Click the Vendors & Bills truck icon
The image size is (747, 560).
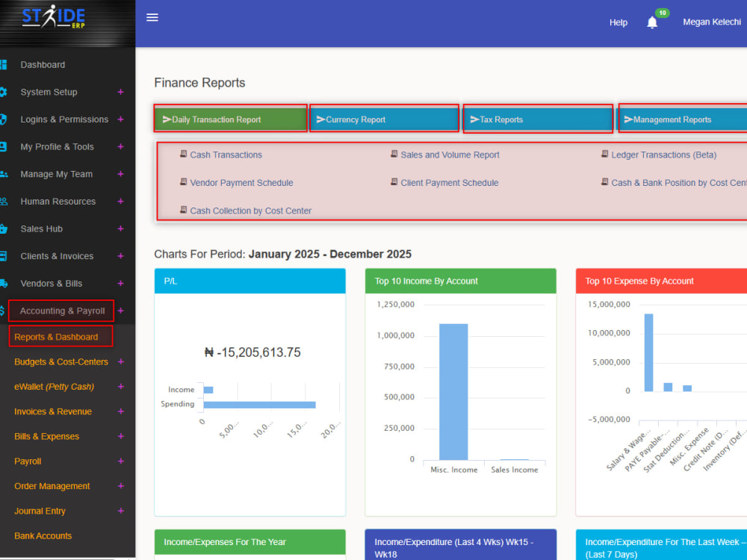[x=4, y=283]
